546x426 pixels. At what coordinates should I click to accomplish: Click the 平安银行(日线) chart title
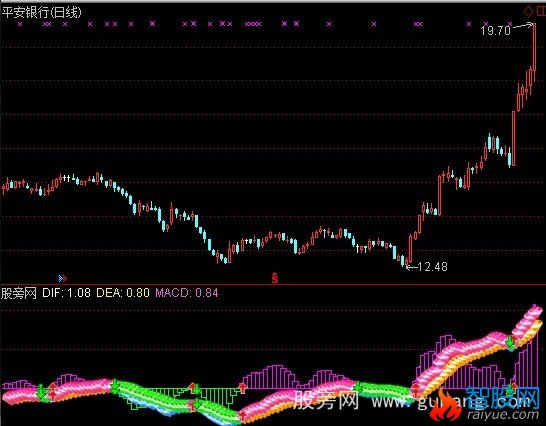[41, 13]
